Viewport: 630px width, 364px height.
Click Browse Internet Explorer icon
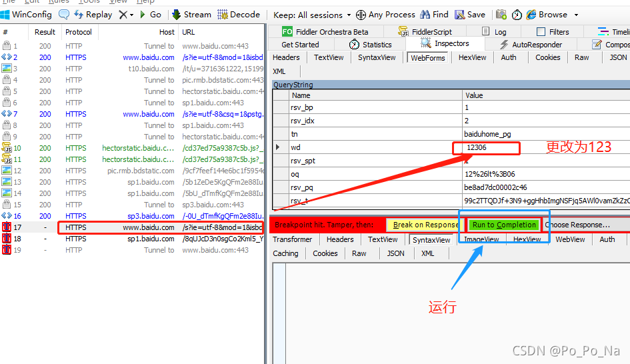[531, 15]
